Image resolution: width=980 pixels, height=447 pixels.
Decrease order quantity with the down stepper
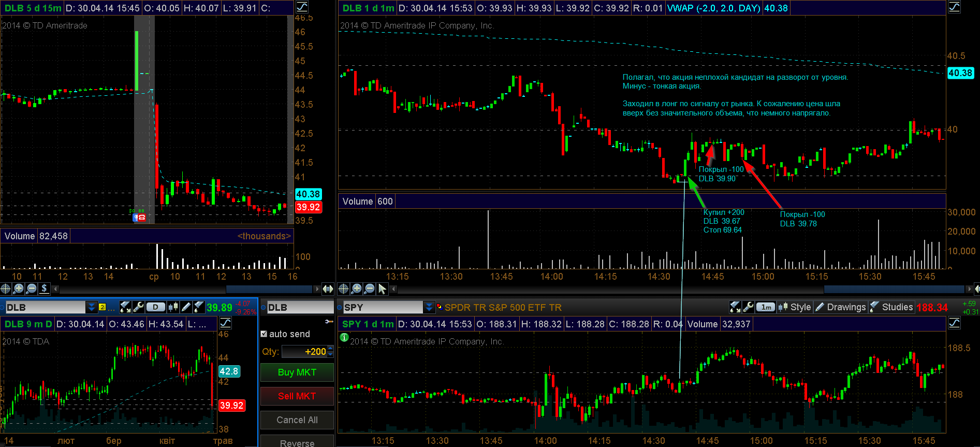pos(331,355)
